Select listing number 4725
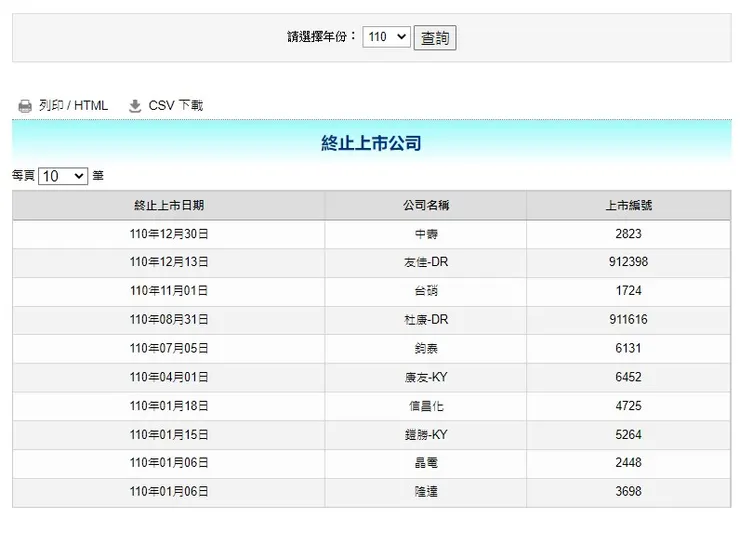This screenshot has height=533, width=740. (x=629, y=406)
